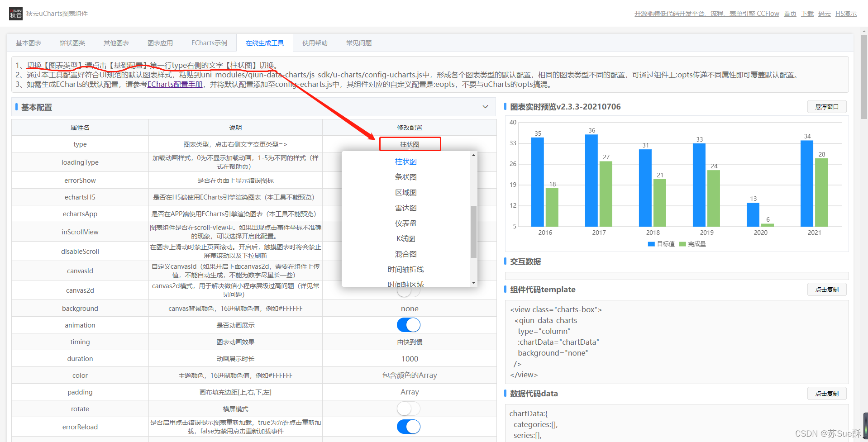Screen dimensions: 868x442
Task: Turn off the errorReload toggle
Action: pyautogui.click(x=409, y=427)
